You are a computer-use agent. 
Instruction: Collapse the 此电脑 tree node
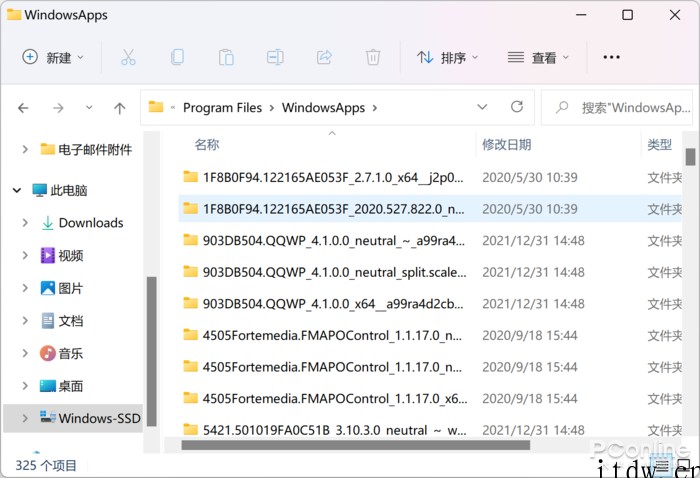pyautogui.click(x=17, y=191)
